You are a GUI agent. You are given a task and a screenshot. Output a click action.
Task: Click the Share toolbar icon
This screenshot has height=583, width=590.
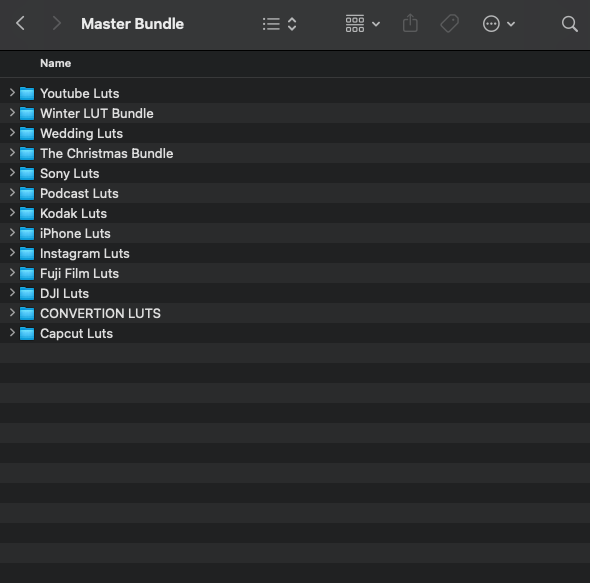click(410, 23)
